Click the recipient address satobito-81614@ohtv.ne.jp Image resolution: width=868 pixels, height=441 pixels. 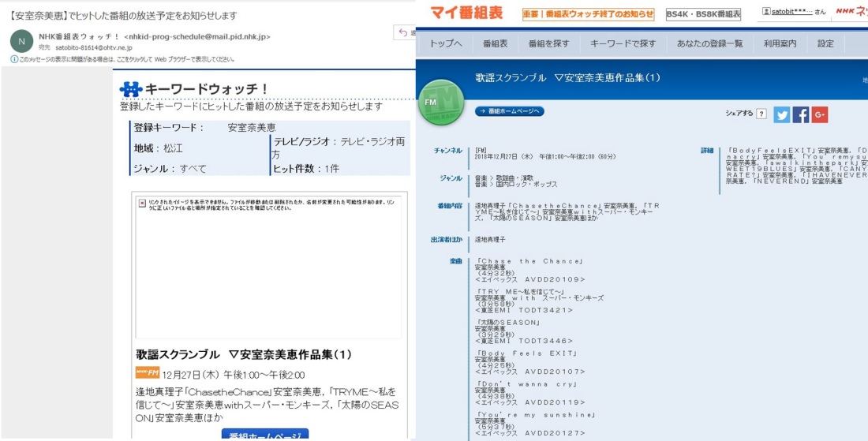(94, 48)
